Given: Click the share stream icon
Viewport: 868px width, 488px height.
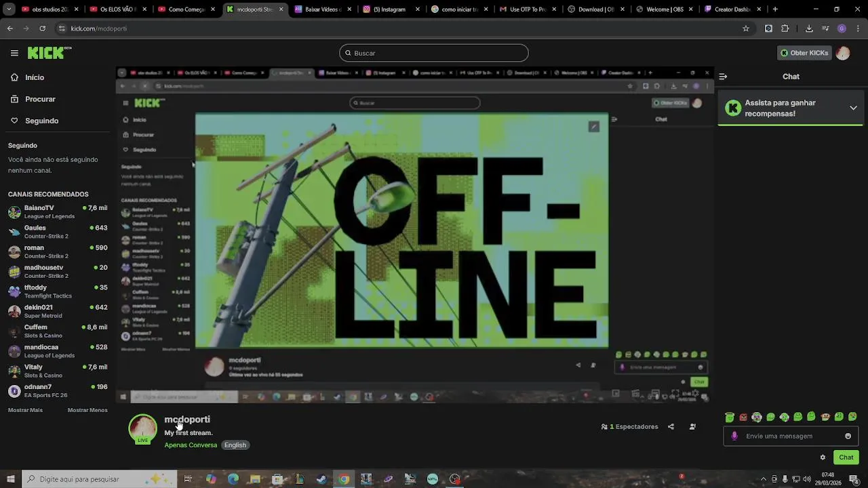Looking at the screenshot, I should 671,427.
